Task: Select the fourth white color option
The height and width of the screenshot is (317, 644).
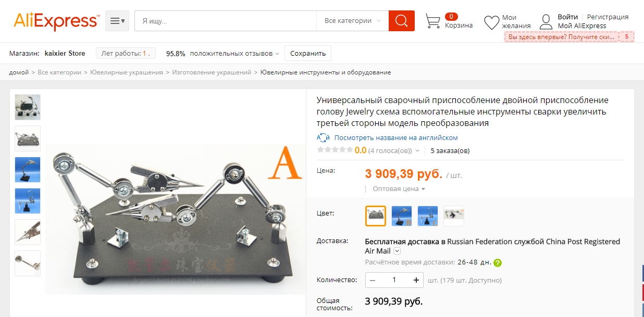Action: click(x=454, y=216)
